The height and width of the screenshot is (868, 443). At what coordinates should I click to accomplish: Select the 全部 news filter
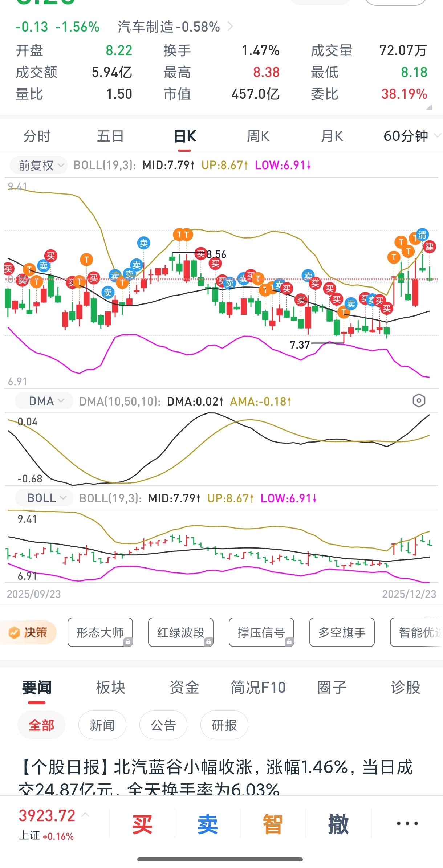[x=41, y=725]
